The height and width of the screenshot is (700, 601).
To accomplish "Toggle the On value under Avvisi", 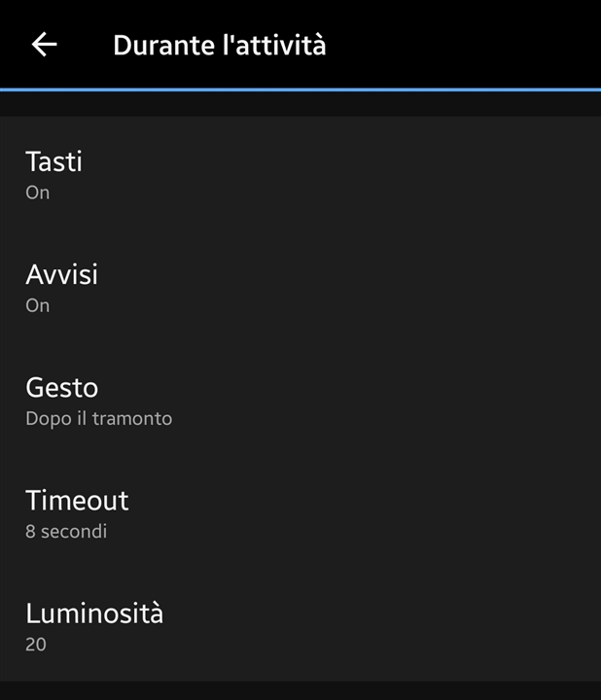I will [x=38, y=306].
